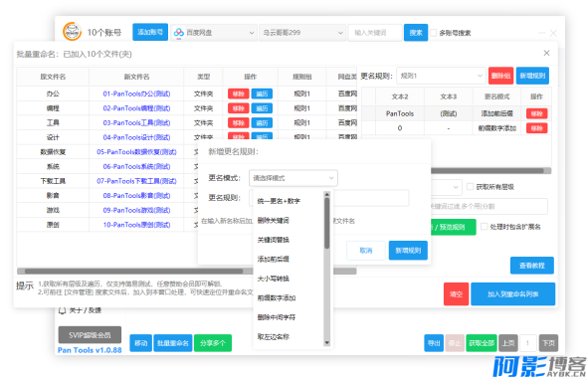Click the Baidu Netdisk cloud icon
Screen dimensions: 588x378
(x=179, y=33)
